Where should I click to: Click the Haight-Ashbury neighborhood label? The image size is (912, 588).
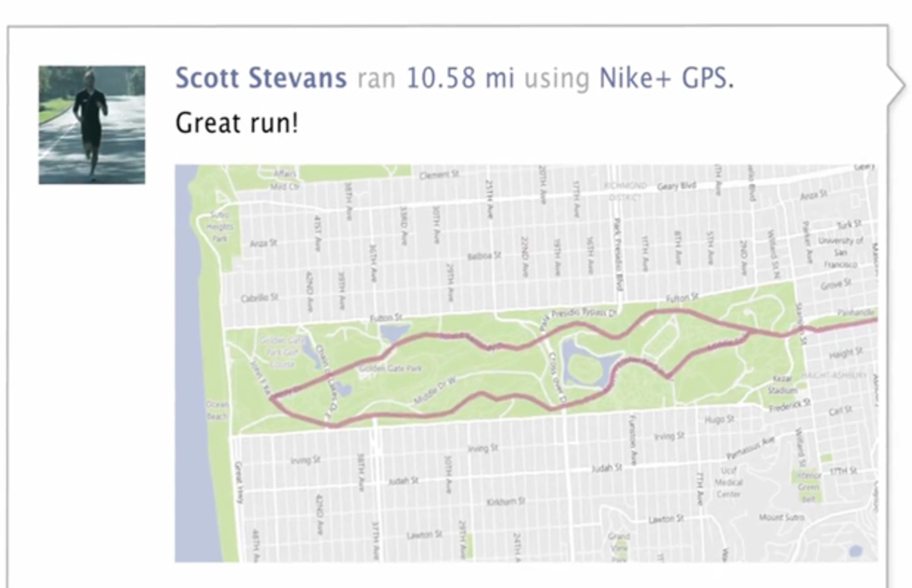(x=834, y=375)
